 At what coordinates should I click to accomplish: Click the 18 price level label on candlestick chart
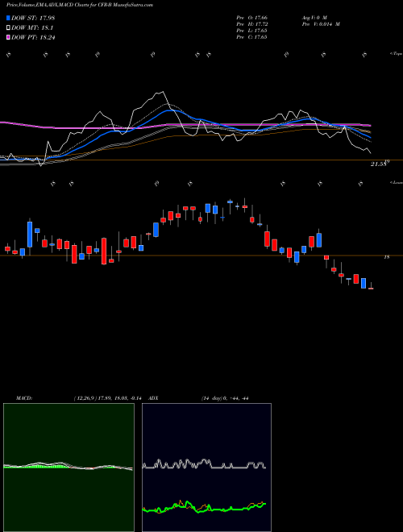tap(386, 257)
